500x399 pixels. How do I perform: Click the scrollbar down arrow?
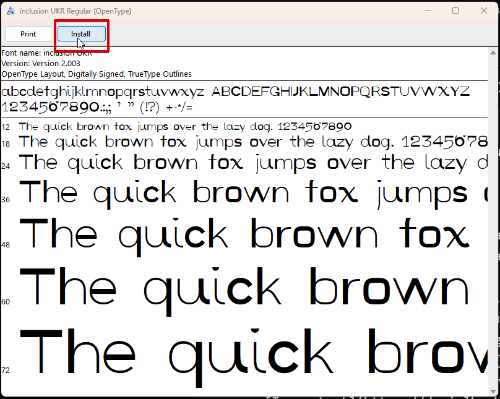[x=493, y=391]
